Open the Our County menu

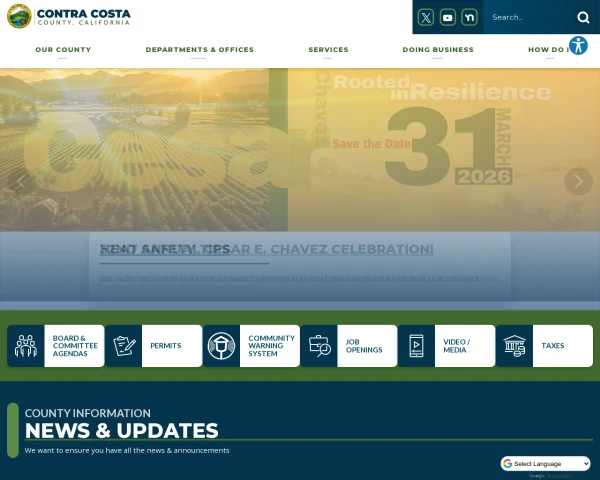pyautogui.click(x=63, y=50)
